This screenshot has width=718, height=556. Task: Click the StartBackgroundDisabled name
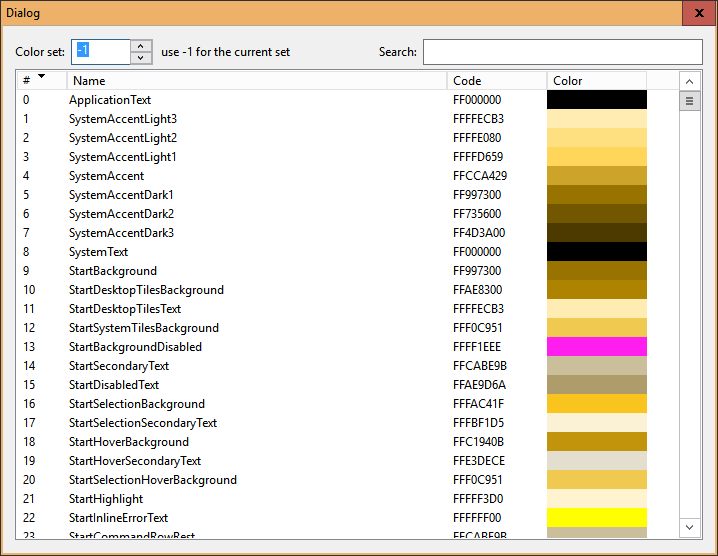pos(136,347)
